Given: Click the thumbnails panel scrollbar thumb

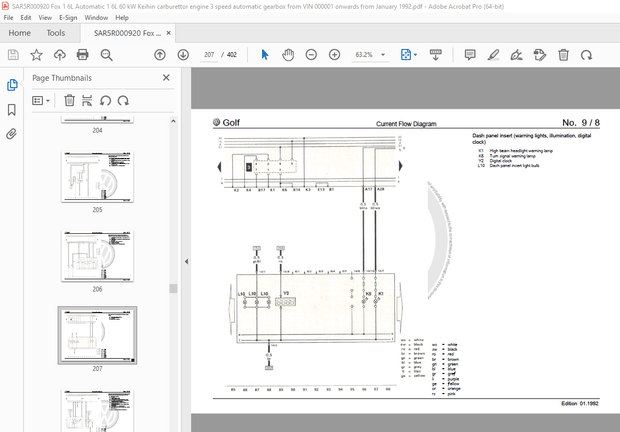Looking at the screenshot, I should click(173, 289).
